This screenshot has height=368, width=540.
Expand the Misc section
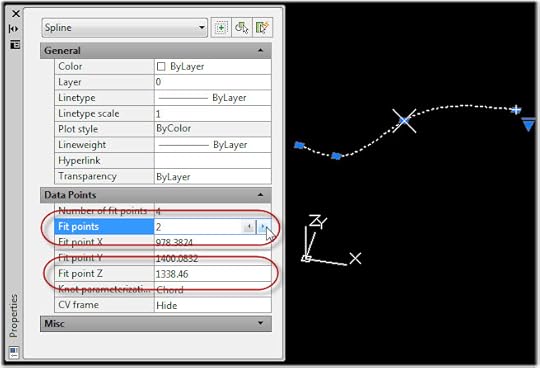(260, 323)
